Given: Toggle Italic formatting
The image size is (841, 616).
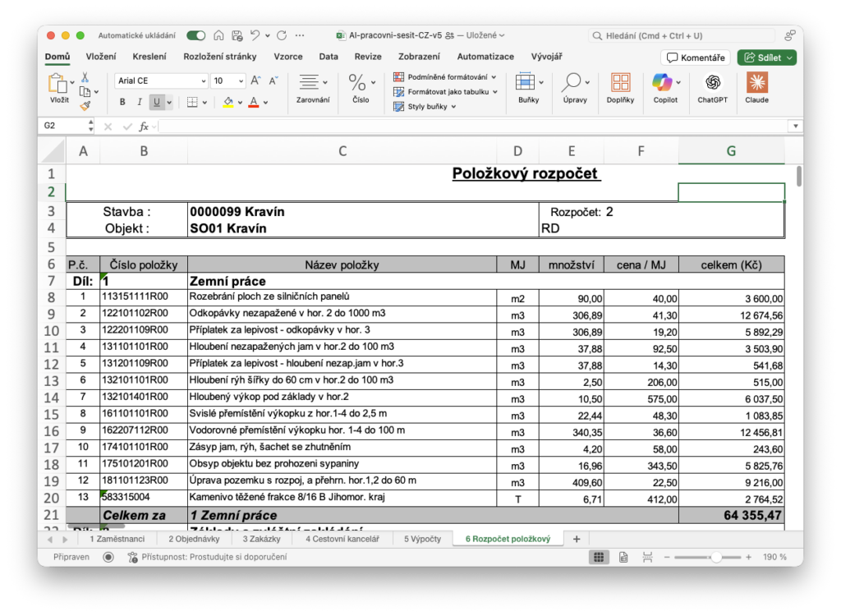Looking at the screenshot, I should 140,102.
